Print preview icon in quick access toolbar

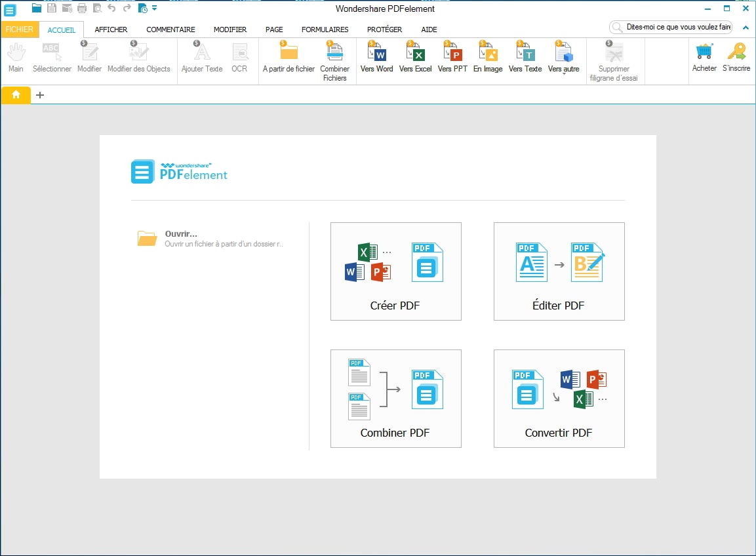coord(97,8)
